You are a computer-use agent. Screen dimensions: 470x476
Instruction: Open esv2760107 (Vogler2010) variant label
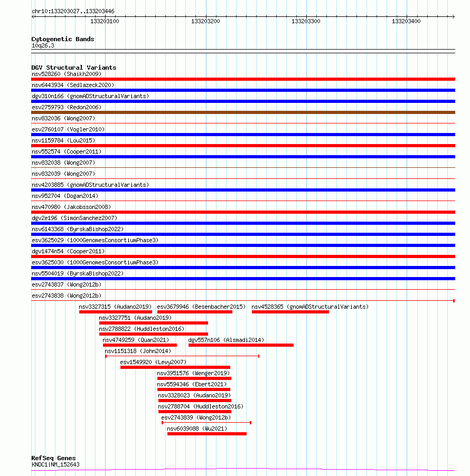point(68,129)
